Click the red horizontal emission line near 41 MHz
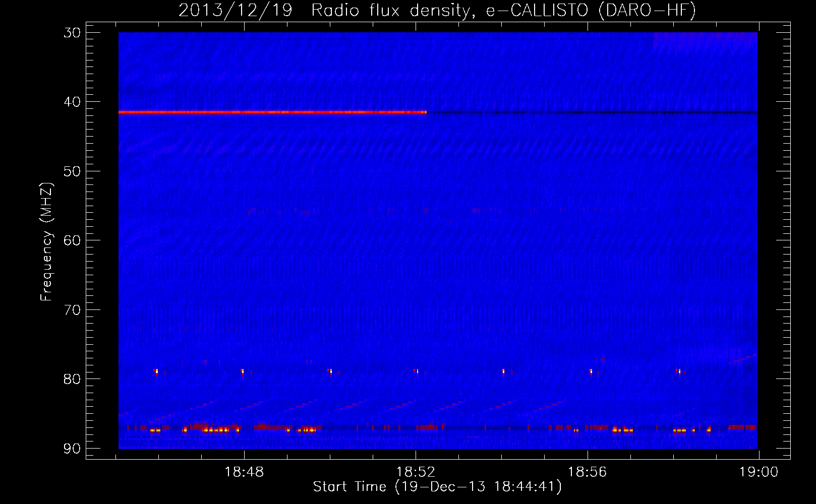This screenshot has width=816, height=504. 272,112
